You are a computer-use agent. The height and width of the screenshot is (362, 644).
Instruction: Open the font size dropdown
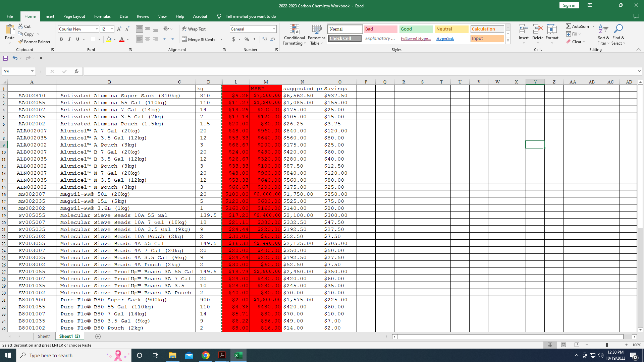click(x=112, y=29)
